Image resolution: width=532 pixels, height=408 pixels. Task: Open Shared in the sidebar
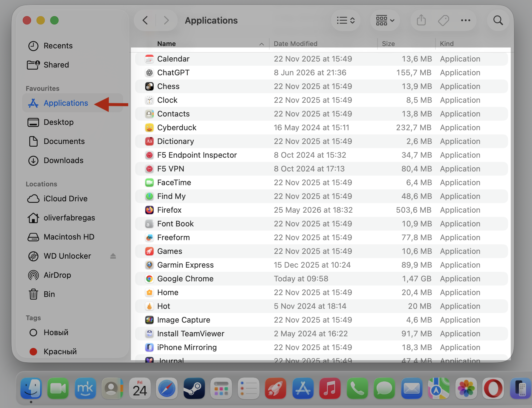click(73, 65)
